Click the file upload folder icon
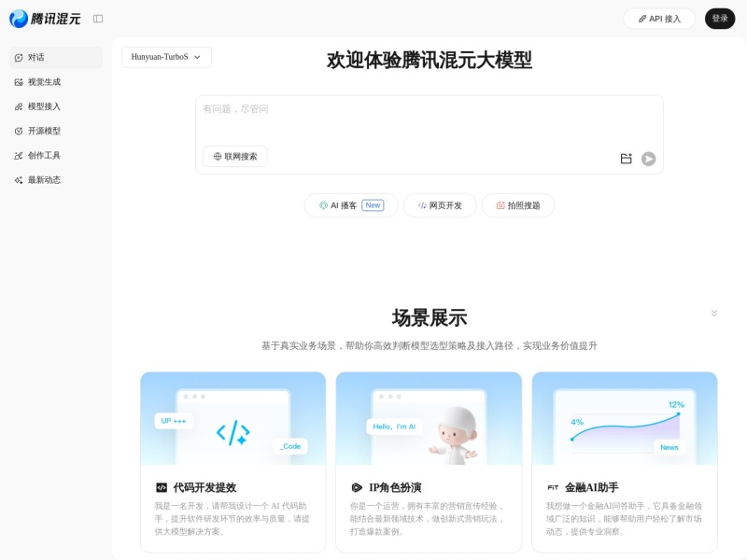The width and height of the screenshot is (747, 560). tap(626, 159)
